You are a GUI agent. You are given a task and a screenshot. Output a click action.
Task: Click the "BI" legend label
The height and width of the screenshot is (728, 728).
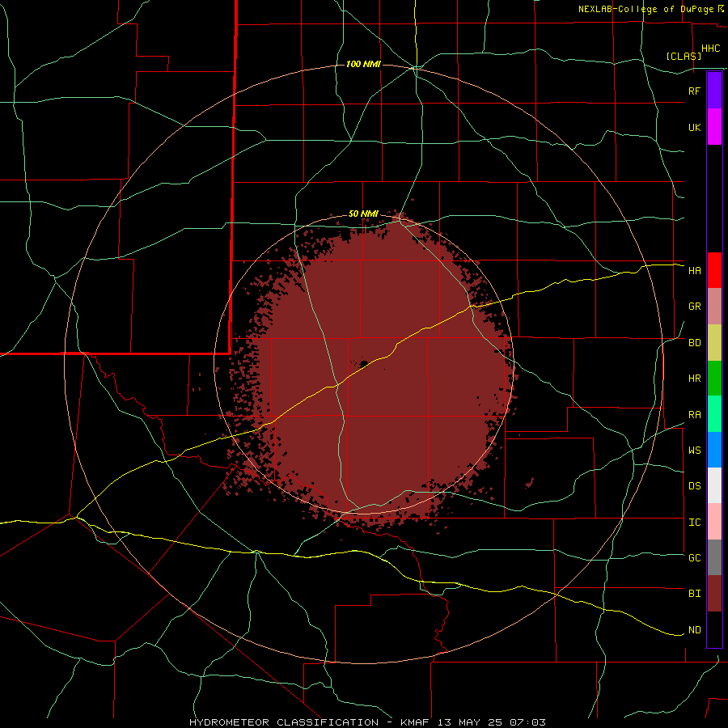click(694, 594)
